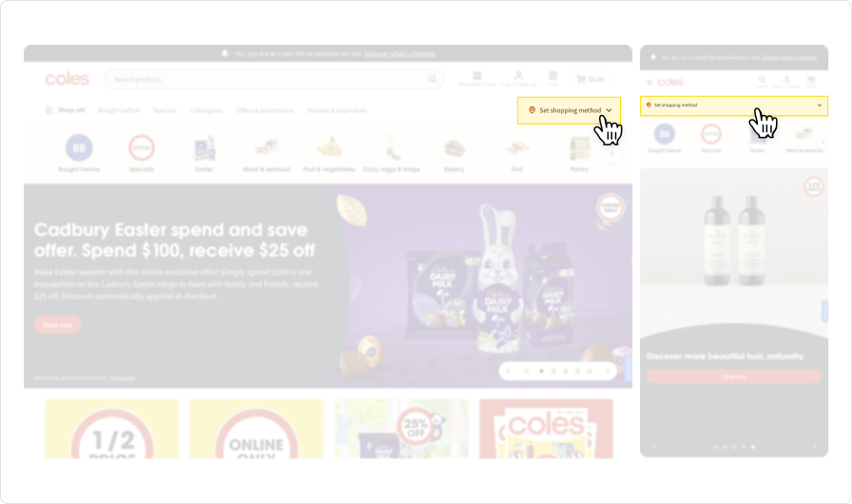The height and width of the screenshot is (504, 852).
Task: Go to previous slide in mobile carousel
Action: (653, 447)
